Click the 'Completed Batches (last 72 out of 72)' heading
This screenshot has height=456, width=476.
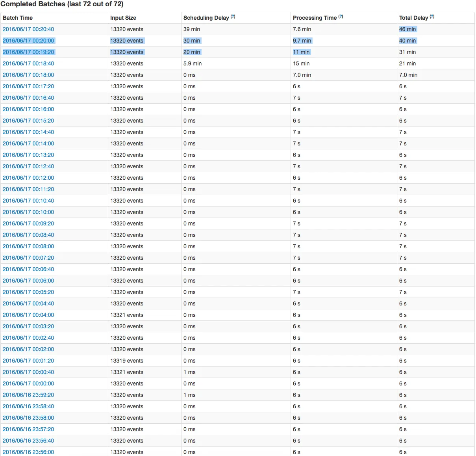(x=62, y=4)
